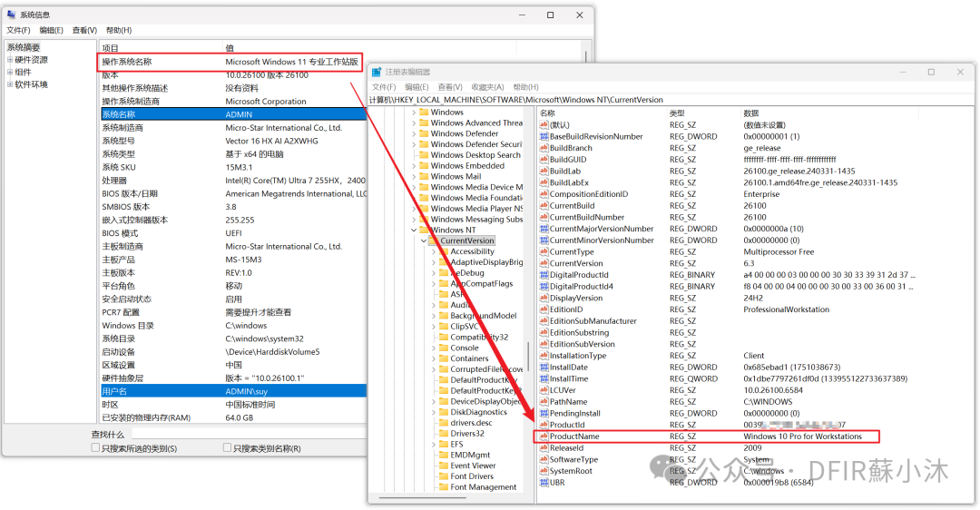Select the DiskDiagnostics registry key
The height and width of the screenshot is (510, 980).
point(479,412)
